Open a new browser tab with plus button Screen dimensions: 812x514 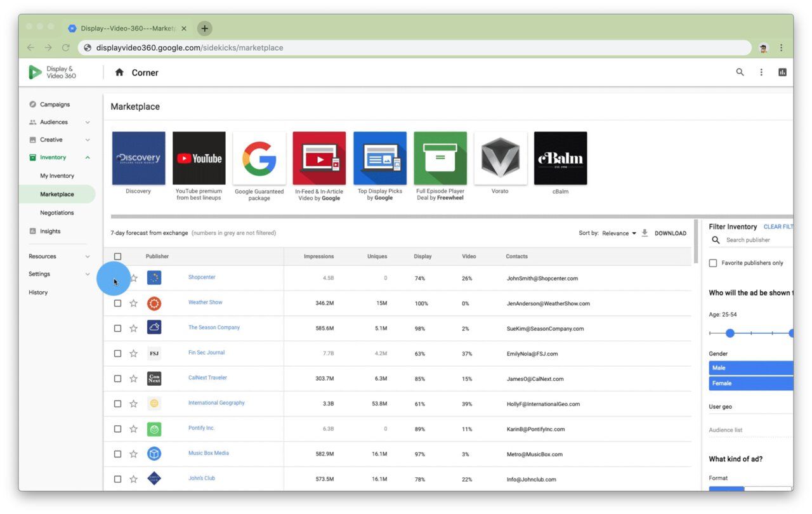pyautogui.click(x=204, y=29)
